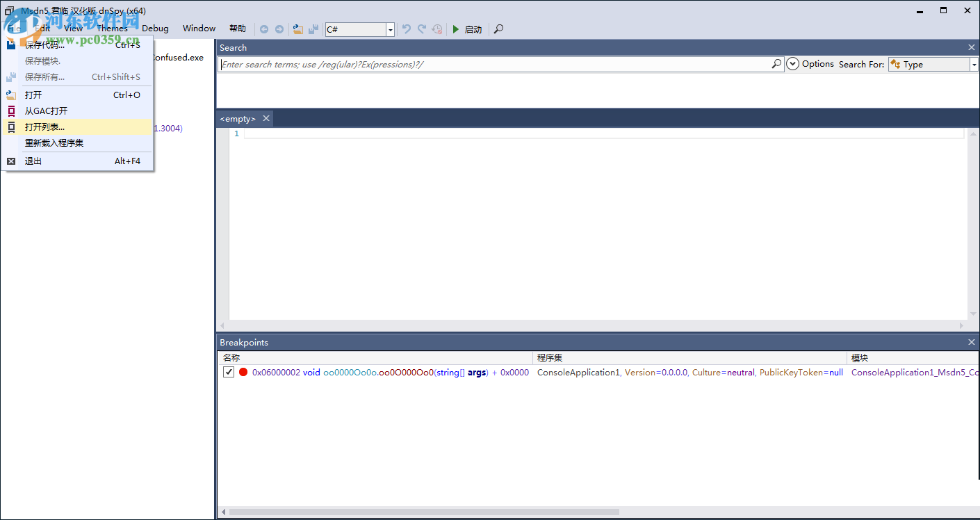
Task: Click the ConsoleApplication1, Version=0.0.0.0 assembly cell
Action: [x=690, y=373]
